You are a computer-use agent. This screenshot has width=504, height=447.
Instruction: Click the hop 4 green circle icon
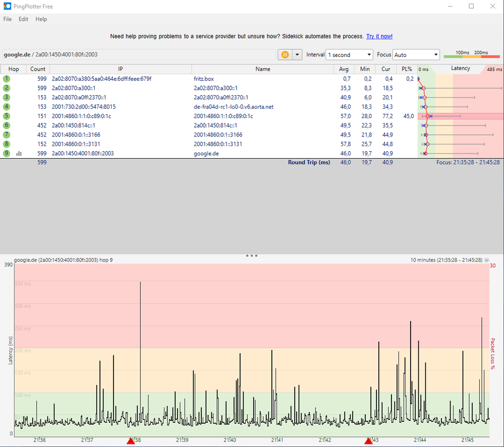click(x=7, y=107)
